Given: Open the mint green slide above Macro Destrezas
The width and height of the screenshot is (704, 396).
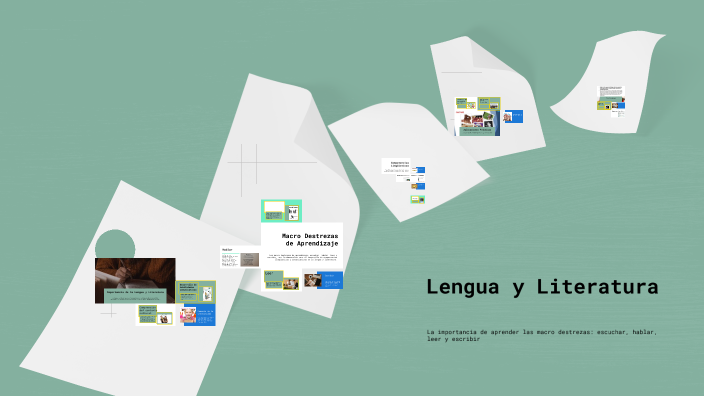Looking at the screenshot, I should pos(281,211).
